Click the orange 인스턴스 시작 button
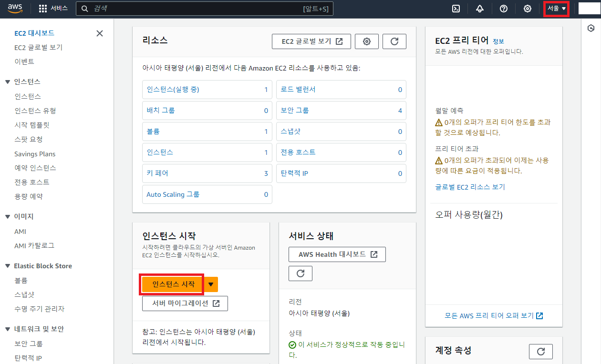601x364 pixels. [x=173, y=284]
